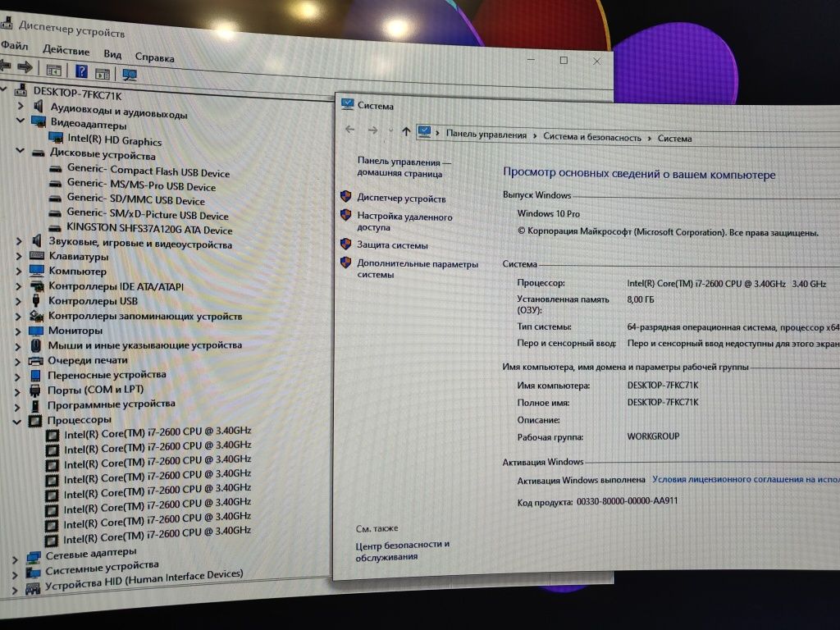Open Диспетчер устройств link in sidebar

tap(401, 199)
